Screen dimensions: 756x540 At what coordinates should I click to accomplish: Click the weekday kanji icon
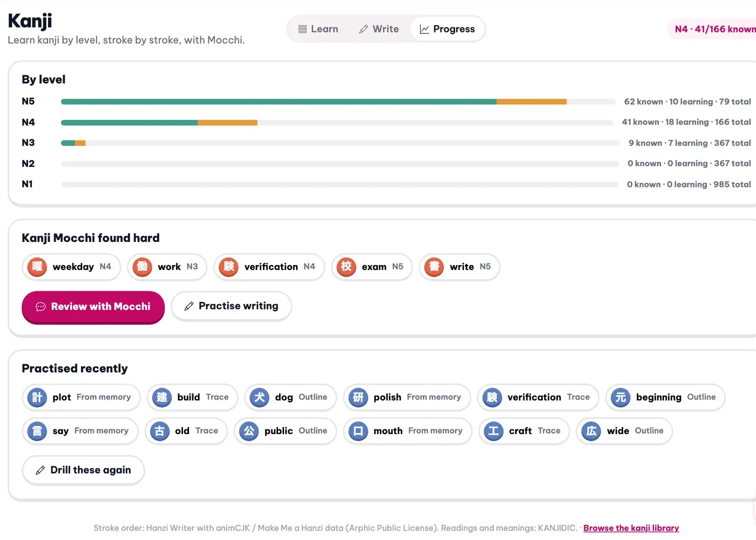pyautogui.click(x=37, y=267)
